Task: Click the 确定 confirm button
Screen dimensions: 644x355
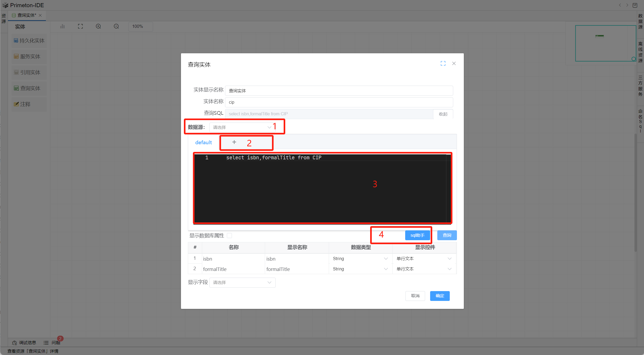Action: 440,296
